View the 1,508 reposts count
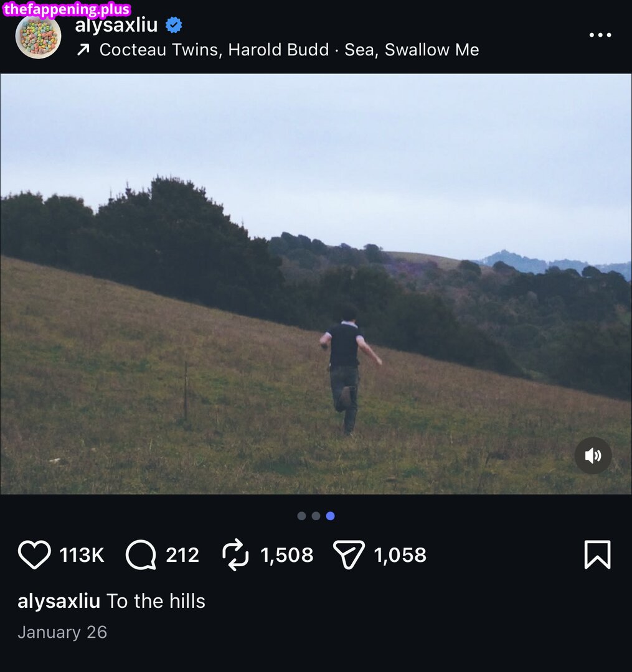Viewport: 632px width, 672px height. (287, 555)
